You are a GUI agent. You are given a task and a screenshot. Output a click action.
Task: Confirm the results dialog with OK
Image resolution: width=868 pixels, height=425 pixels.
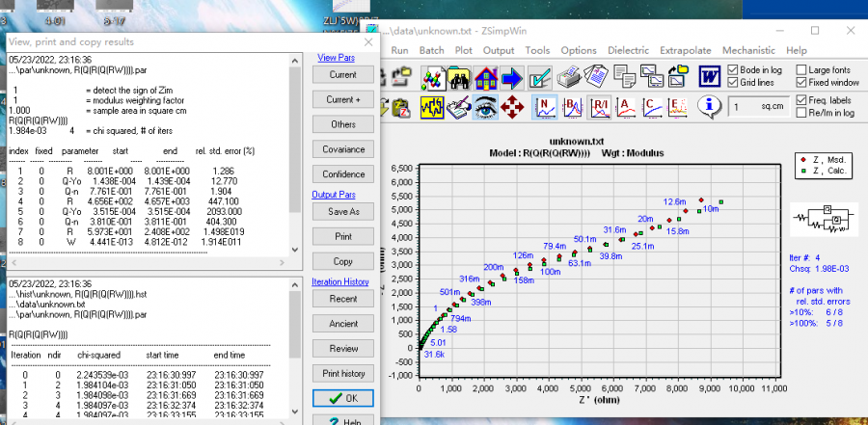[342, 398]
